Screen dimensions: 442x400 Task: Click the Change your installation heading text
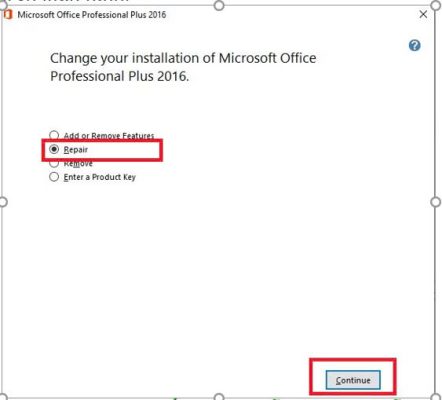click(x=183, y=67)
